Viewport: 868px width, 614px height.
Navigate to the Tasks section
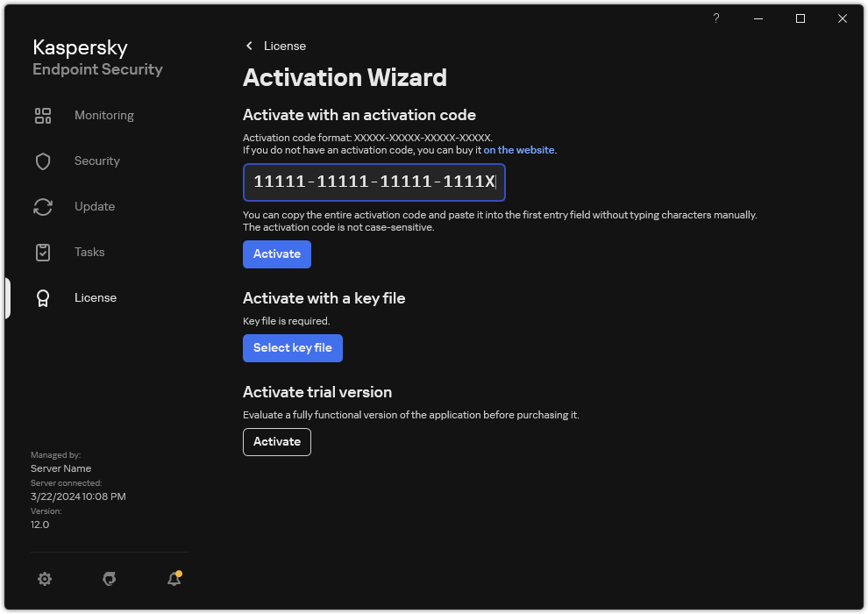[89, 252]
